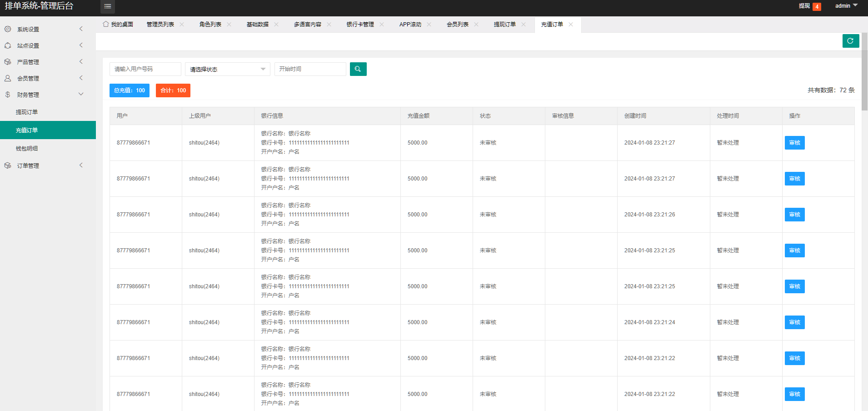Click the 开始时间 date picker field
Screen dimensions: 868x411
(310, 69)
